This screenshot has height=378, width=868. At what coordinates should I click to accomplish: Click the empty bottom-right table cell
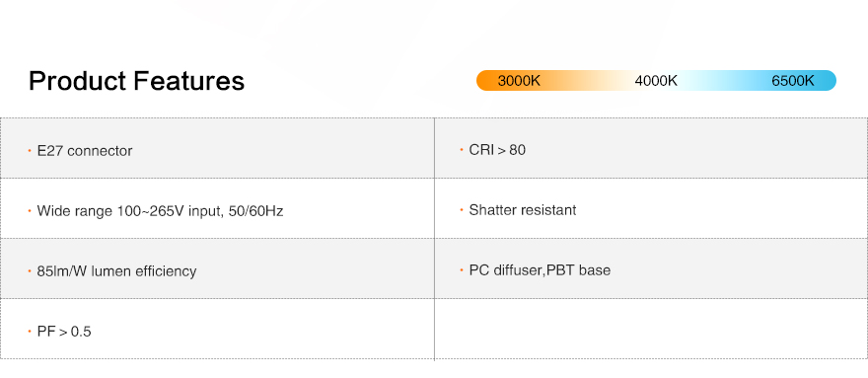[x=651, y=329]
